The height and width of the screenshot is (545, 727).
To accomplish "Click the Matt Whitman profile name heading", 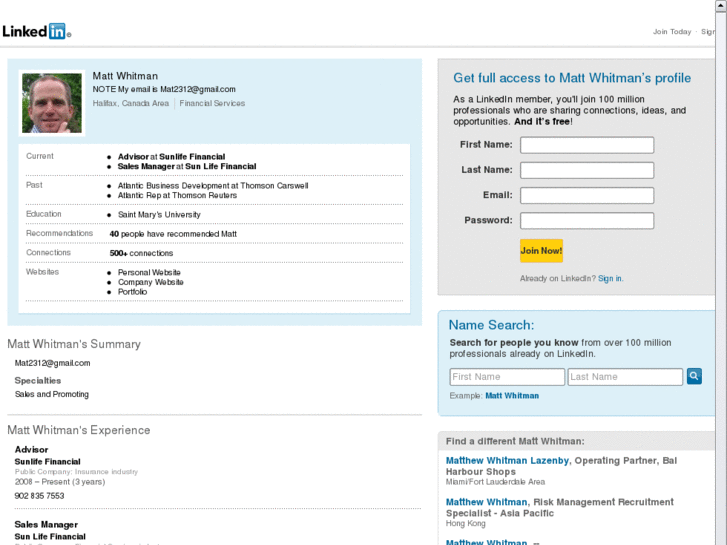I will pyautogui.click(x=125, y=76).
